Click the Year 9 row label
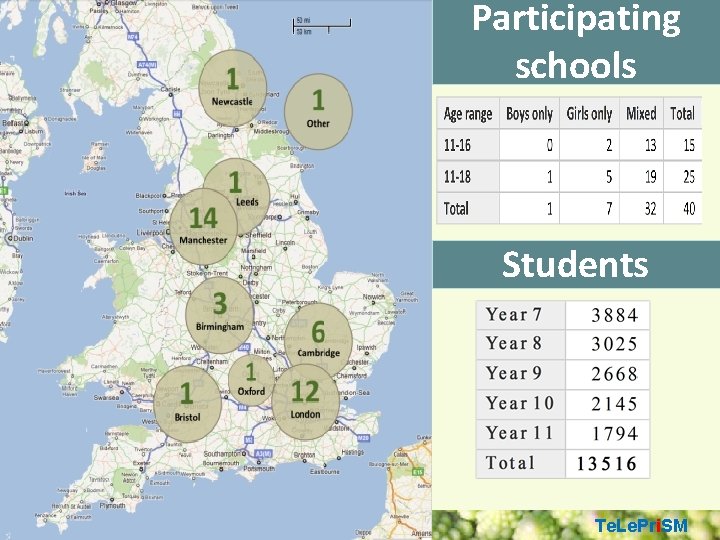 point(521,374)
